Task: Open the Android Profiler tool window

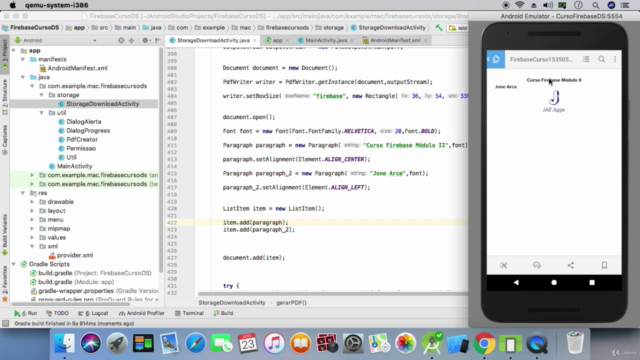Action: pos(142,313)
